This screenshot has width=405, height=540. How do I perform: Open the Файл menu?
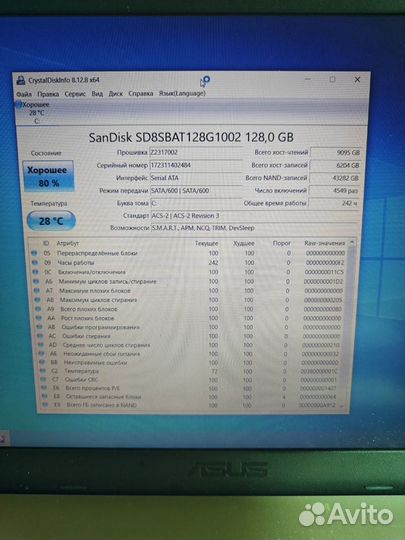click(x=24, y=94)
